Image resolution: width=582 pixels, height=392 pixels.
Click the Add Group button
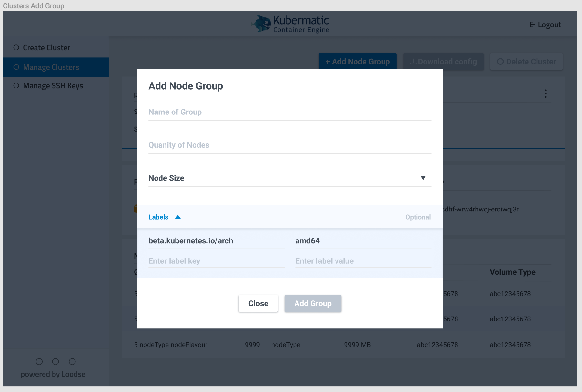click(x=313, y=303)
